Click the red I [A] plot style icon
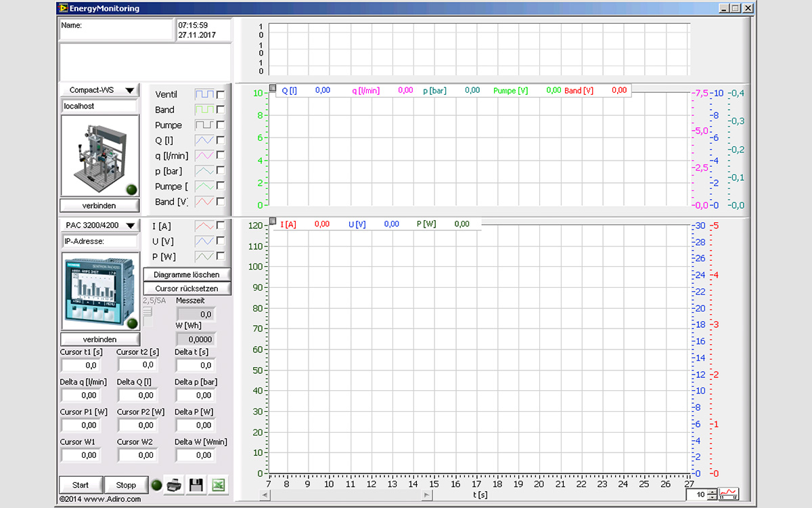 click(204, 226)
